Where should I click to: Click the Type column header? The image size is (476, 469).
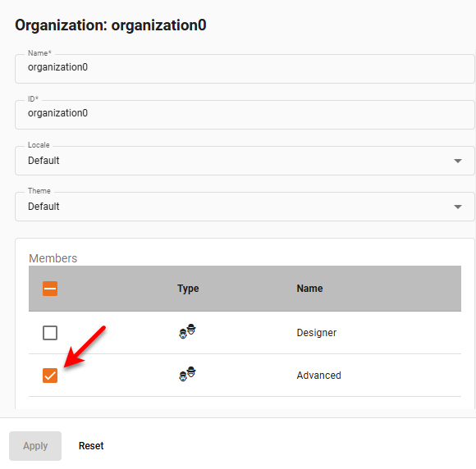pos(188,288)
